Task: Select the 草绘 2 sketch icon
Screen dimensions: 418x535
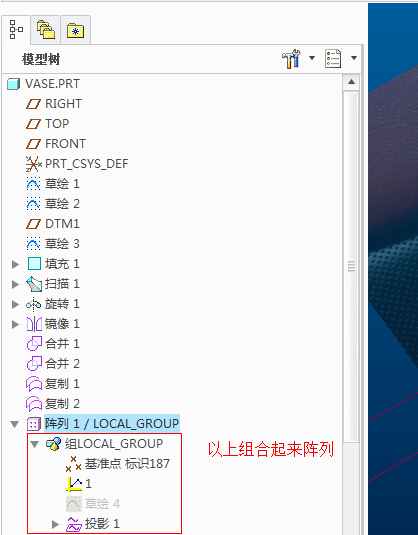Action: (33, 204)
